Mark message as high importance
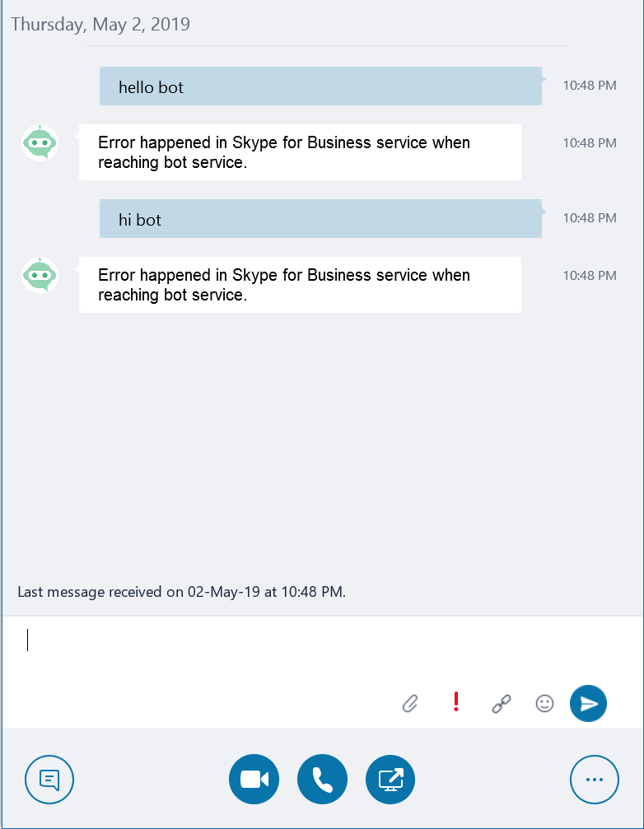This screenshot has height=829, width=644. tap(455, 702)
